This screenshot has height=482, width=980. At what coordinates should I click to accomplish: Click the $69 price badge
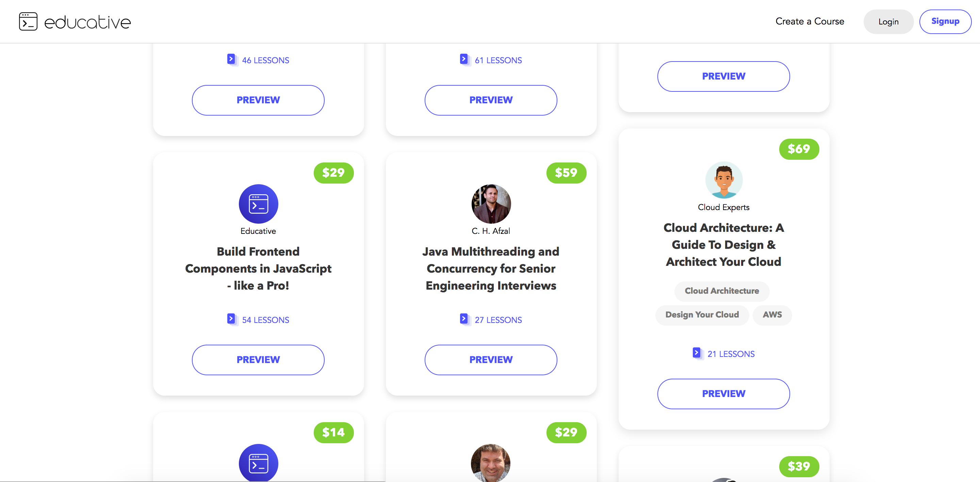click(x=799, y=149)
